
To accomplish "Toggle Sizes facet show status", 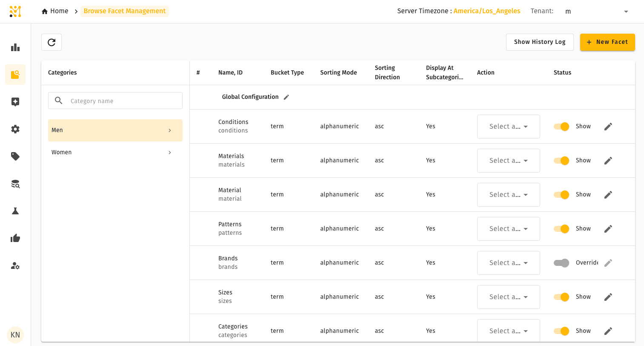I will pos(561,297).
